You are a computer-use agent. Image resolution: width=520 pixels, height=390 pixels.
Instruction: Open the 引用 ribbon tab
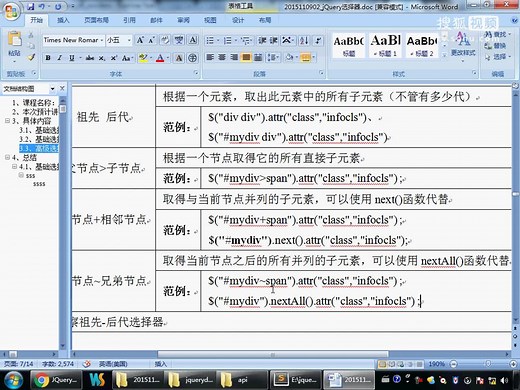[x=129, y=20]
